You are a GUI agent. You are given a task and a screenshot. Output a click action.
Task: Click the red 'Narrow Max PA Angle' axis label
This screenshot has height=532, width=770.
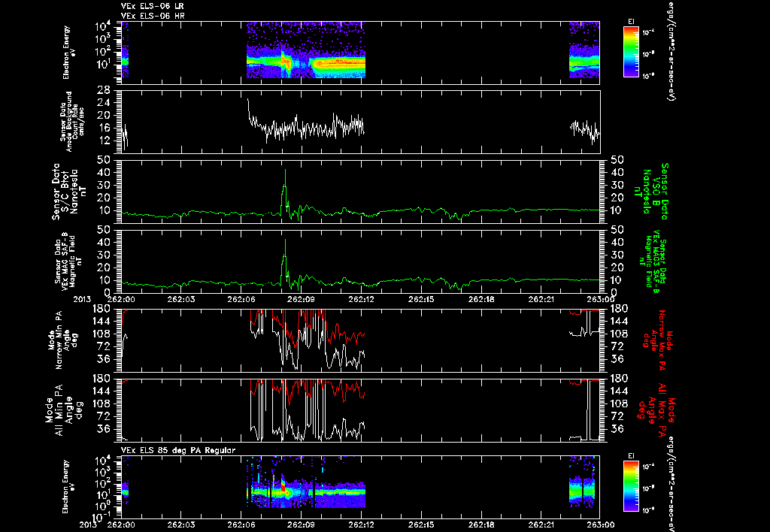click(x=658, y=341)
